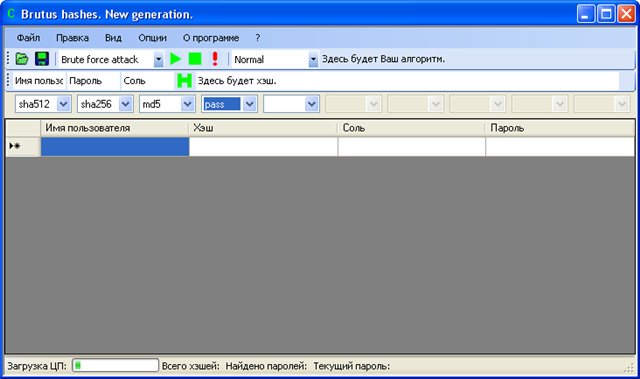Expand the empty fifth algorithm combo box

click(x=311, y=104)
